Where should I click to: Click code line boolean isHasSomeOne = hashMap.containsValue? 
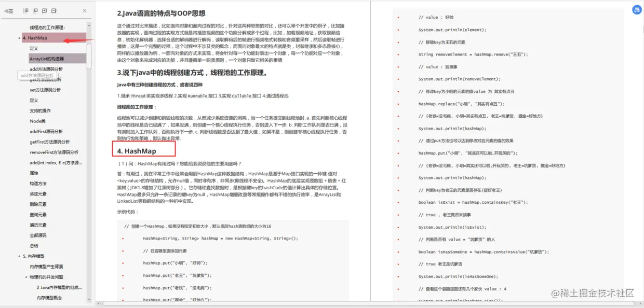(x=484, y=252)
